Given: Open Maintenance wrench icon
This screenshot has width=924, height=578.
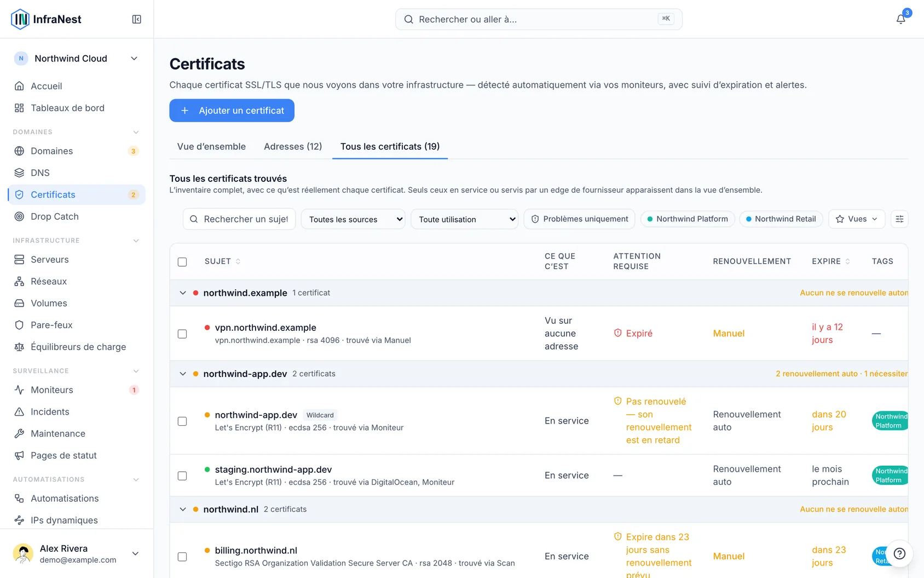Looking at the screenshot, I should pyautogui.click(x=19, y=433).
